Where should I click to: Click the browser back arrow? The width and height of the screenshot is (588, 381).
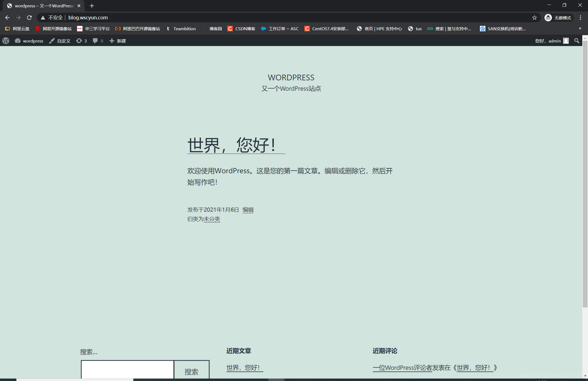click(x=7, y=18)
